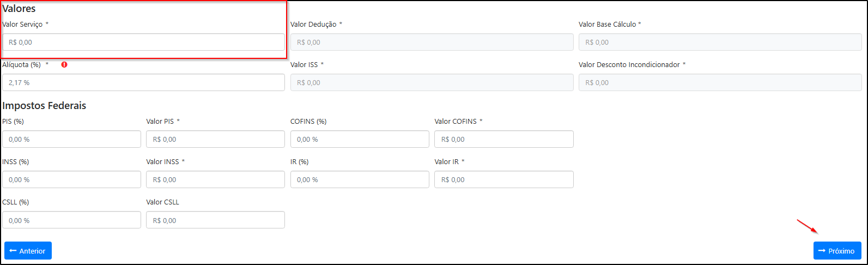The height and width of the screenshot is (265, 868).
Task: Go to the next step with Próximo
Action: 837,251
